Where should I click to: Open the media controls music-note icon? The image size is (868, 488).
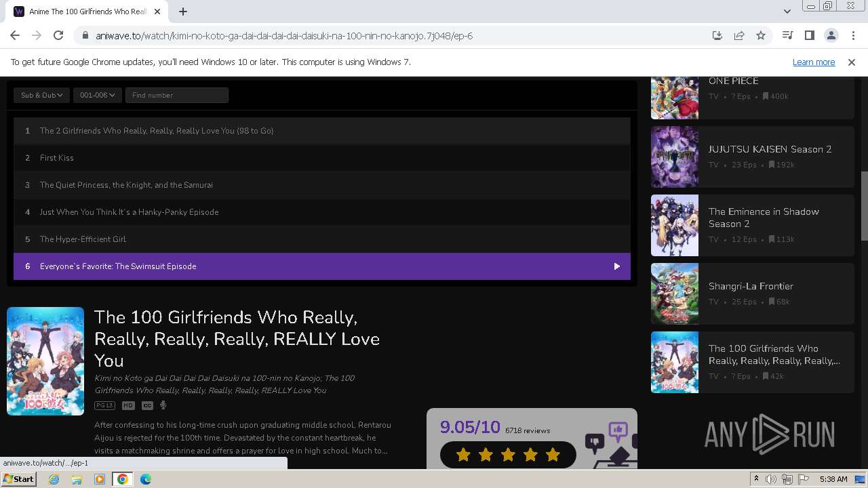coord(787,35)
